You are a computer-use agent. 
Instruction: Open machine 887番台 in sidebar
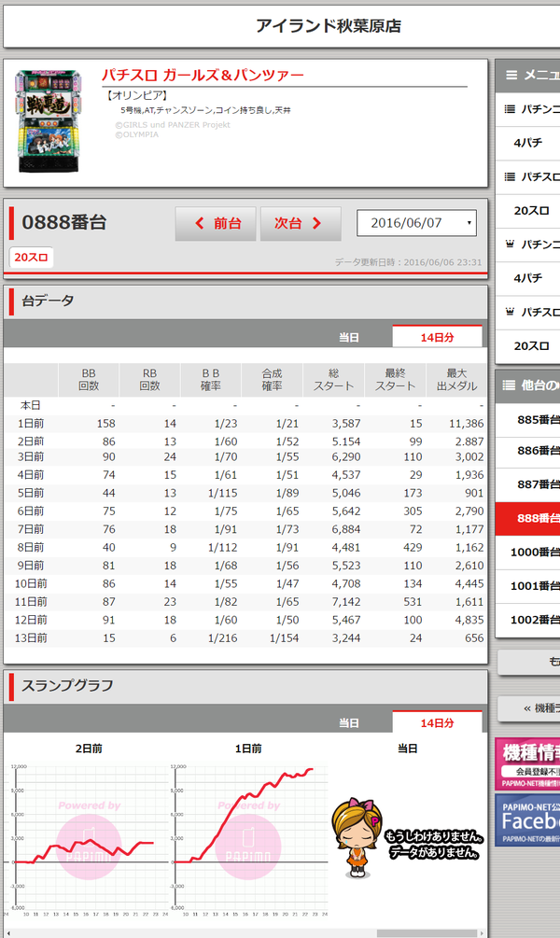coord(527,484)
